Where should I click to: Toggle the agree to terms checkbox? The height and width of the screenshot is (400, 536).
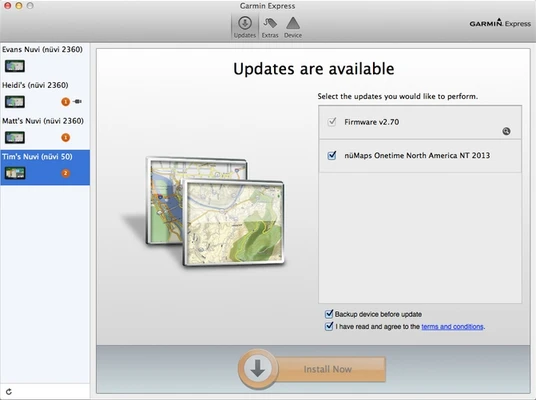click(x=329, y=326)
